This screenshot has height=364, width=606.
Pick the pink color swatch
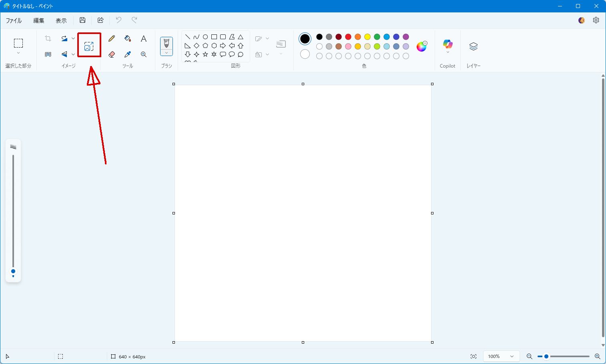click(348, 46)
